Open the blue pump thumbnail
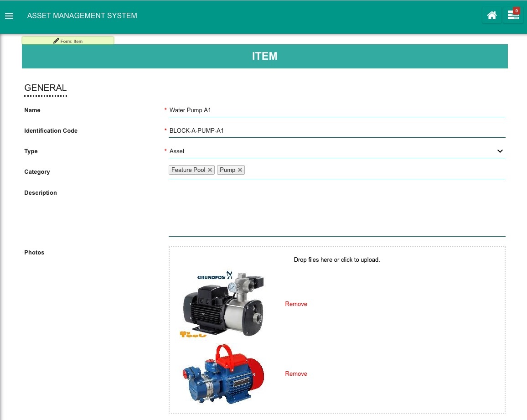The image size is (527, 420). [x=223, y=374]
